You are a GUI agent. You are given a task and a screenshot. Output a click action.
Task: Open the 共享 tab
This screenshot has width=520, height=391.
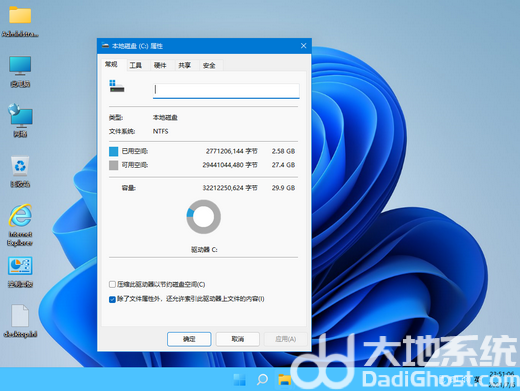(184, 65)
